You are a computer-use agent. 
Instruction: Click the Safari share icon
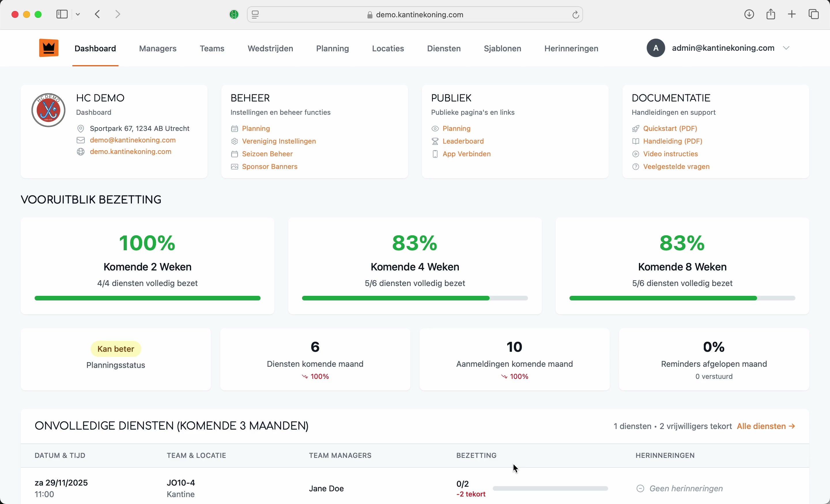(x=771, y=14)
